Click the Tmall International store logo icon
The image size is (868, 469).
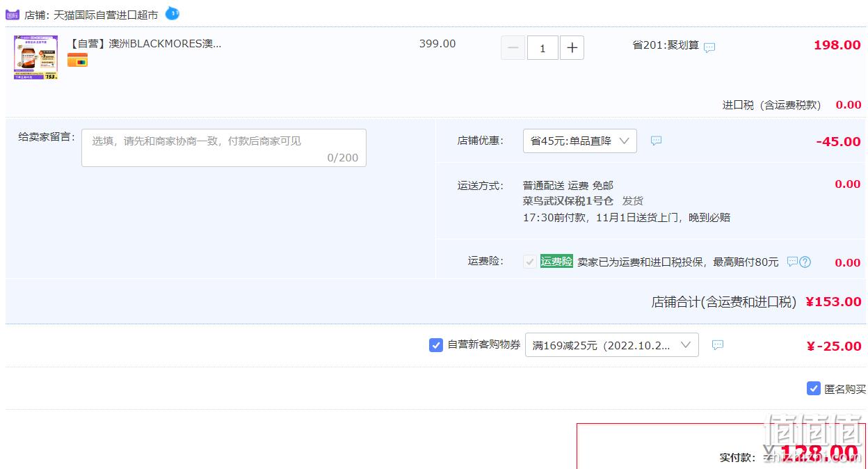point(13,14)
